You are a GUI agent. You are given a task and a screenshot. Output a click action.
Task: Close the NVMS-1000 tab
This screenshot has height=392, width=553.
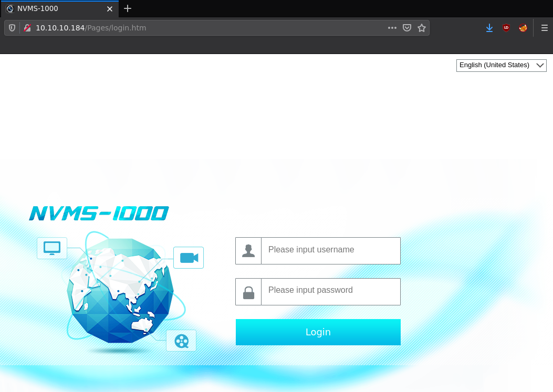pyautogui.click(x=110, y=9)
